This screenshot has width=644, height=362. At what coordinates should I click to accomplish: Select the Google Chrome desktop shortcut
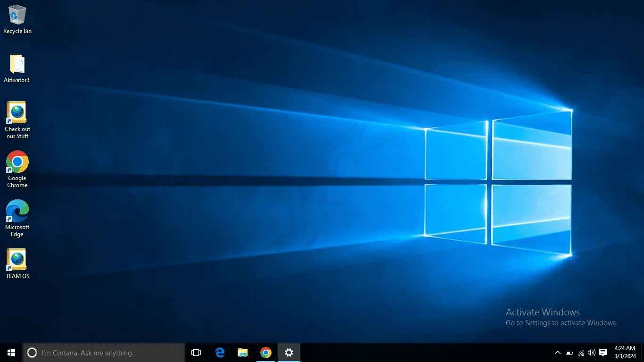point(17,169)
